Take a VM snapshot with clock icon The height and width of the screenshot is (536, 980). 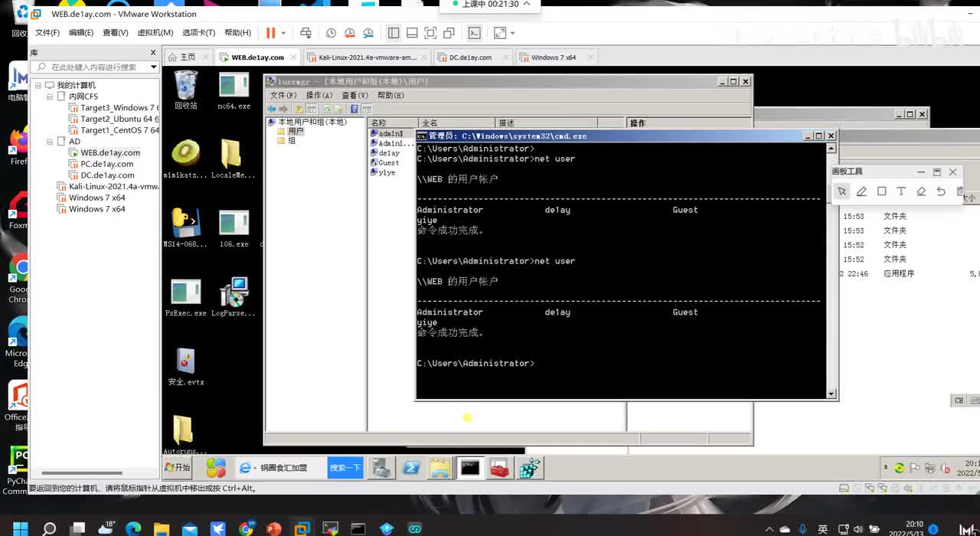point(331,33)
